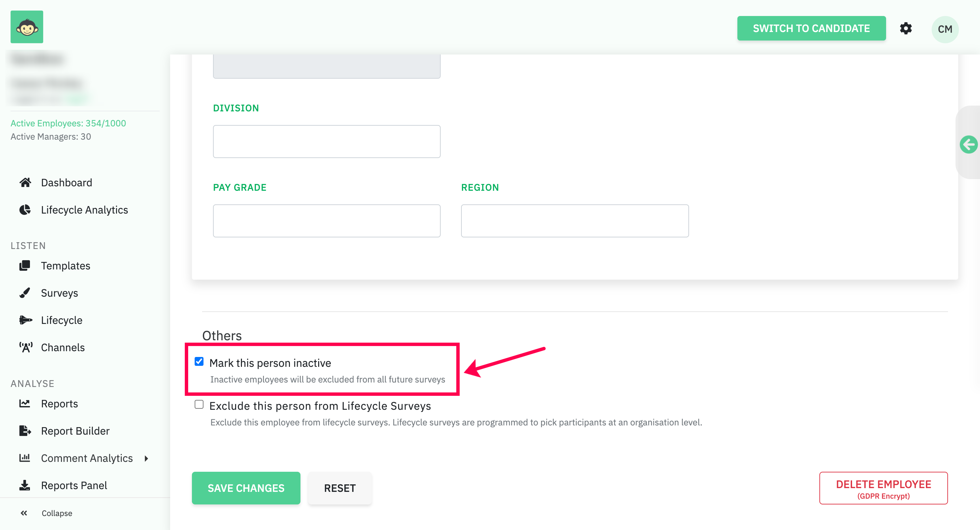Uncheck Mark this person inactive

coord(199,361)
